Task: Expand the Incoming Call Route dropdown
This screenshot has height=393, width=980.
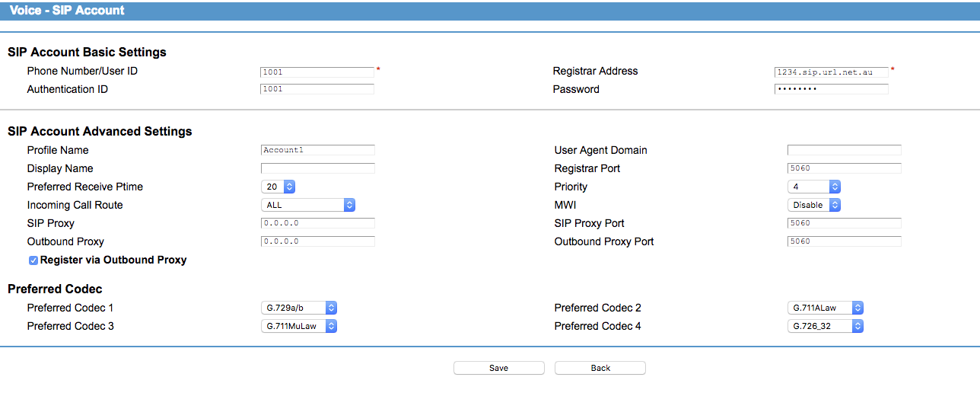Action: 307,205
